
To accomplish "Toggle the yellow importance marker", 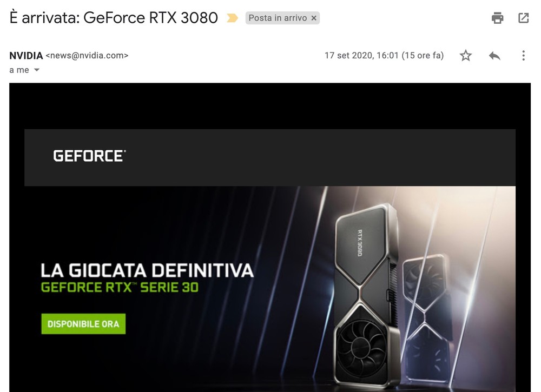I will pos(232,18).
